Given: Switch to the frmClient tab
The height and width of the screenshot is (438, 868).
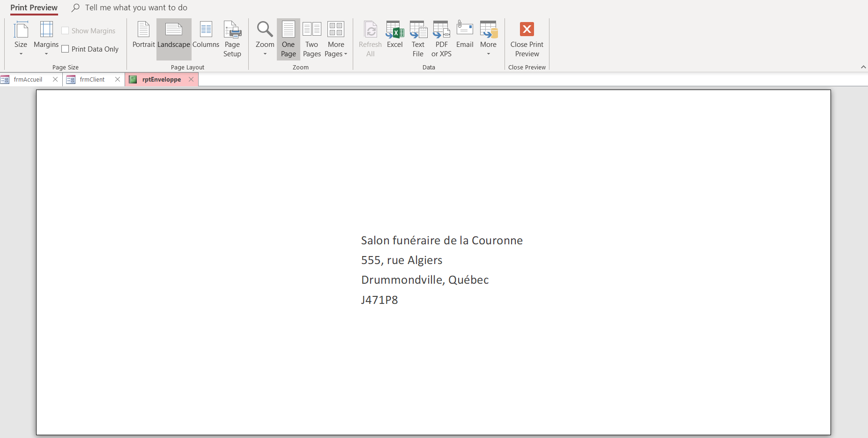Looking at the screenshot, I should click(92, 80).
